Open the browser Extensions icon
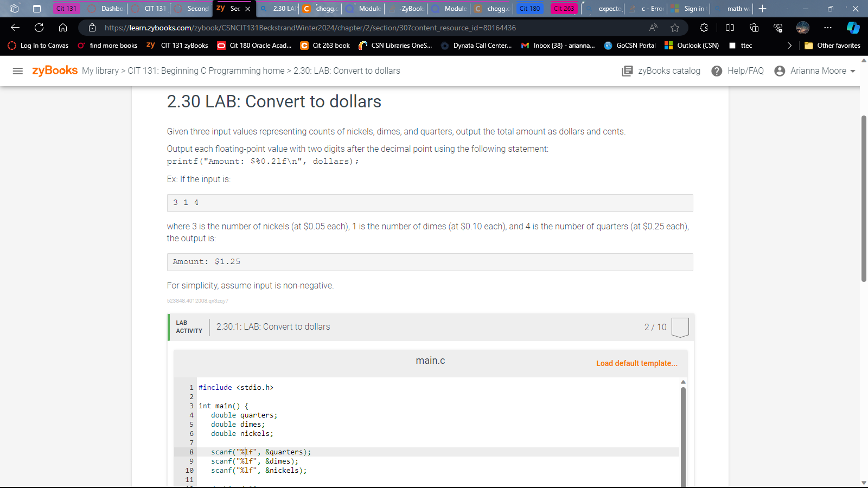The image size is (868, 488). coord(704,28)
